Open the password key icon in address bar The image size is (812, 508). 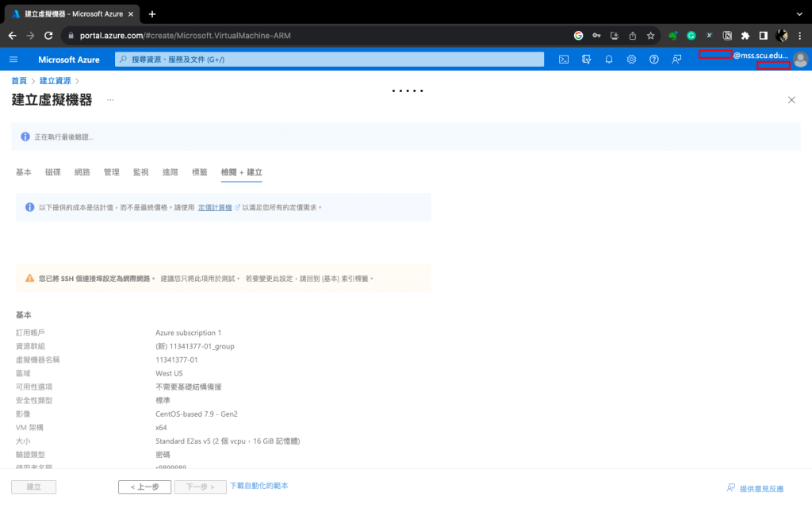point(596,36)
